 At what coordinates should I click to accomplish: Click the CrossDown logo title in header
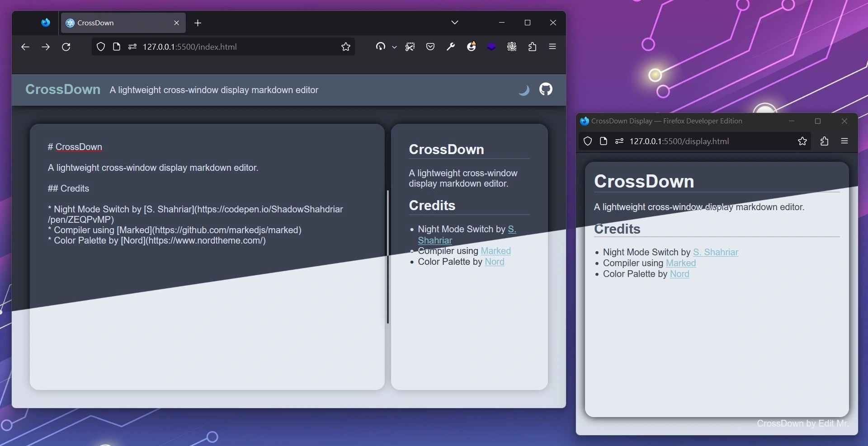tap(63, 89)
